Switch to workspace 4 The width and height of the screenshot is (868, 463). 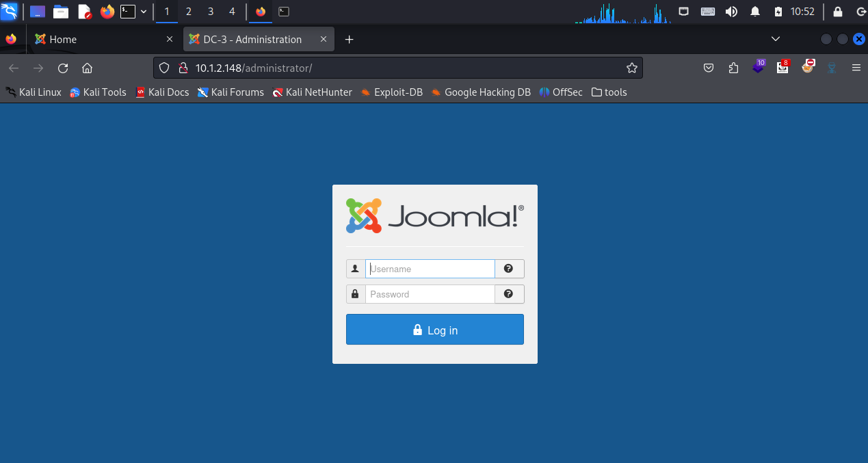[x=233, y=12]
